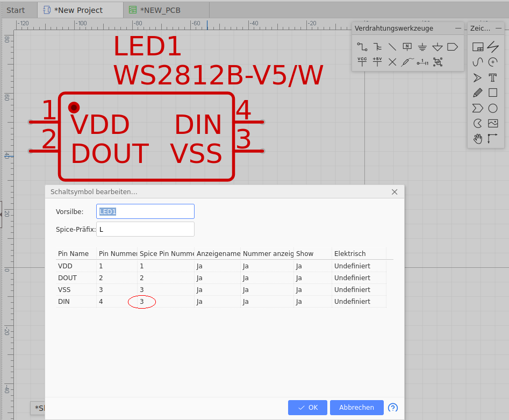The height and width of the screenshot is (420, 509).
Task: Collapse the Zeichenwerkzeuge panel
Action: click(498, 29)
